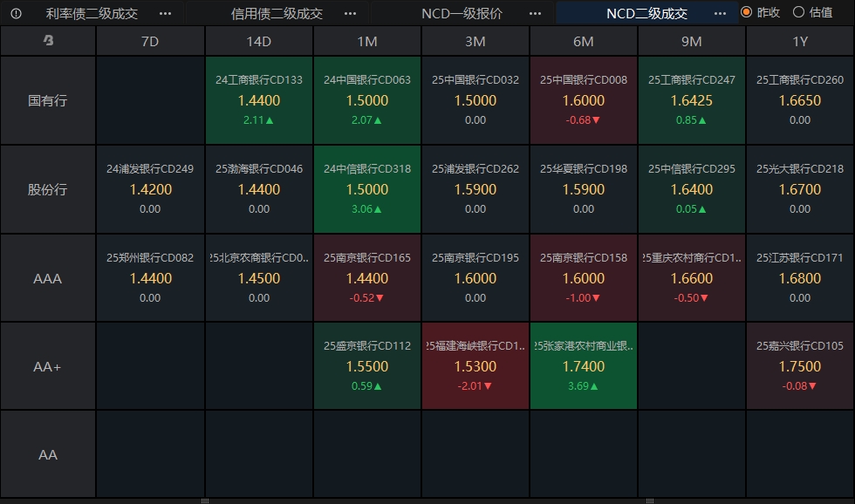Open the 25浦发银行CD262 cell

click(x=475, y=189)
